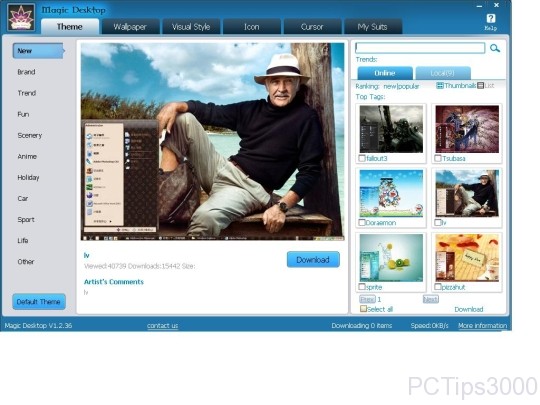The width and height of the screenshot is (540, 405).
Task: Open the contact us link
Action: [x=163, y=326]
